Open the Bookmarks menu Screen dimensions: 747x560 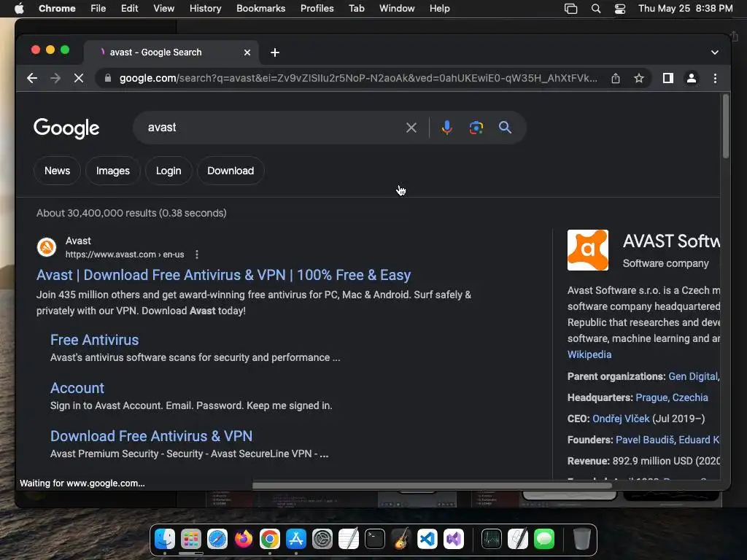point(260,9)
